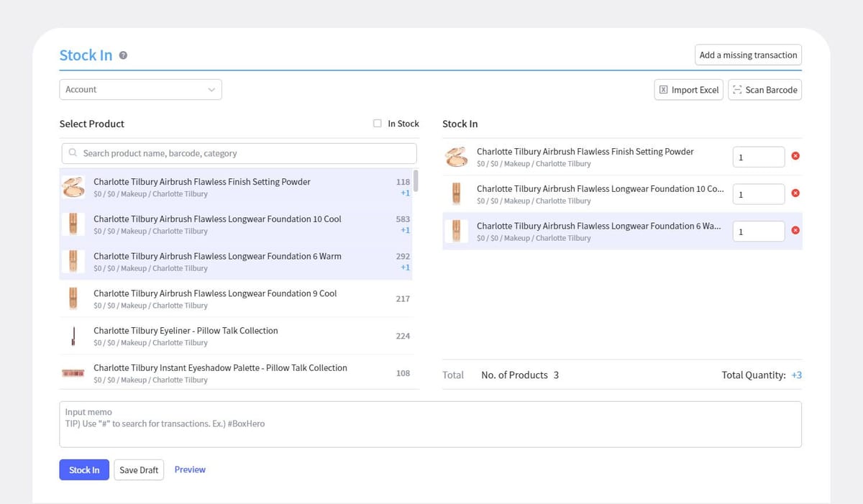Click the memo input field
Image resolution: width=863 pixels, height=504 pixels.
point(430,424)
